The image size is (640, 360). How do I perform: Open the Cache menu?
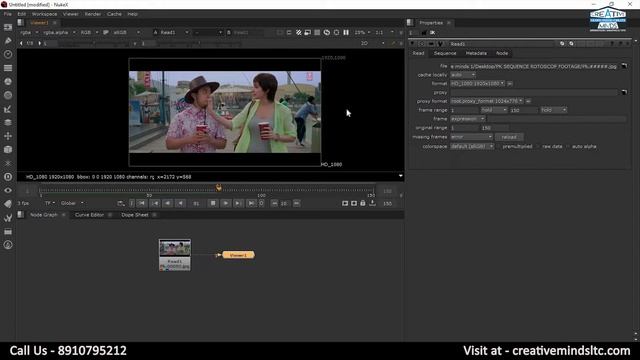tap(114, 14)
